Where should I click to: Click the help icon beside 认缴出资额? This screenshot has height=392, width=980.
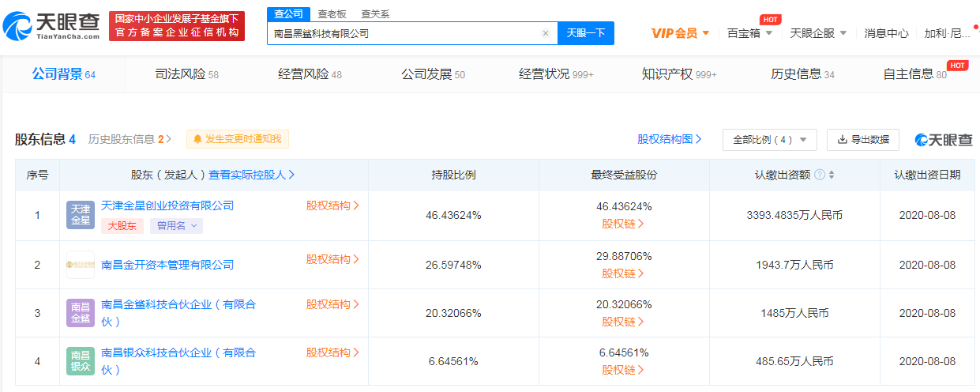tap(819, 175)
